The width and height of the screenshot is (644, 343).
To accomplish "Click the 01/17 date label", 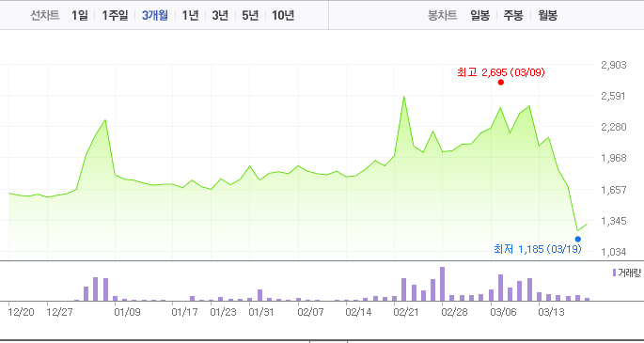I will (x=185, y=312).
